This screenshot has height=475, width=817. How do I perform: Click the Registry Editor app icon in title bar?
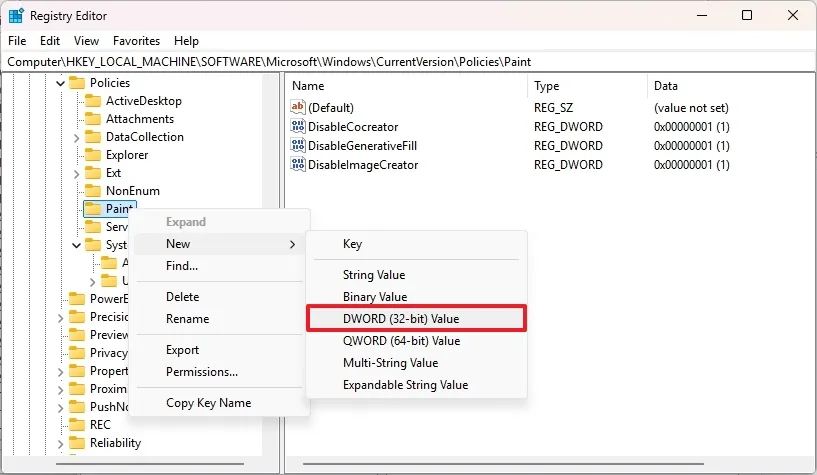(16, 16)
